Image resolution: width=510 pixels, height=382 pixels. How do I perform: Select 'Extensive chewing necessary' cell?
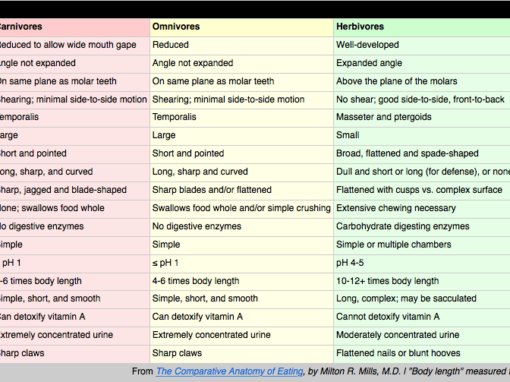click(422, 209)
